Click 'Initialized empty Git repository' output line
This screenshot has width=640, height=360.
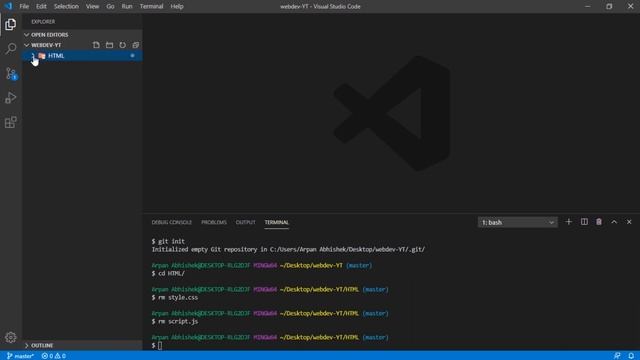click(288, 249)
